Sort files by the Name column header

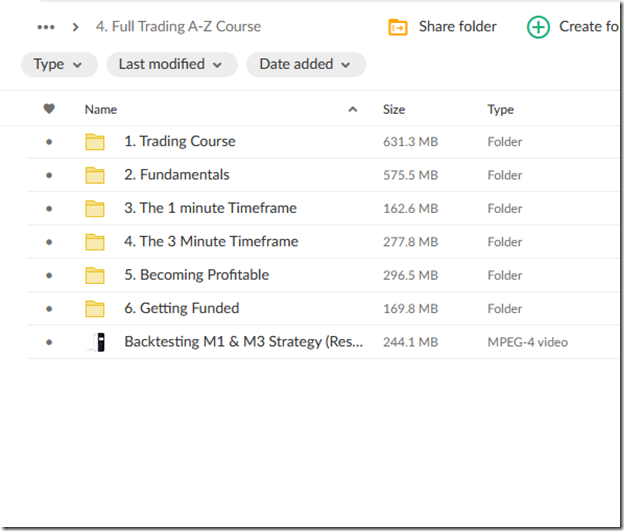point(101,109)
